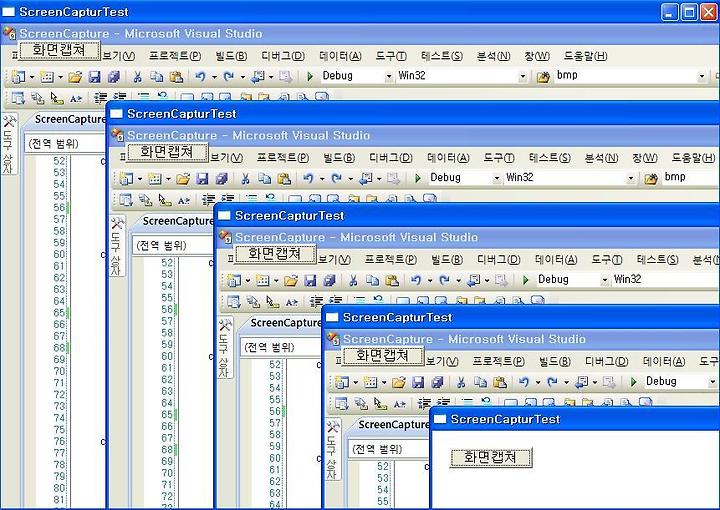Image resolution: width=720 pixels, height=510 pixels.
Task: Click the 화면캡쳐 button in the outermost window
Action: coord(59,50)
